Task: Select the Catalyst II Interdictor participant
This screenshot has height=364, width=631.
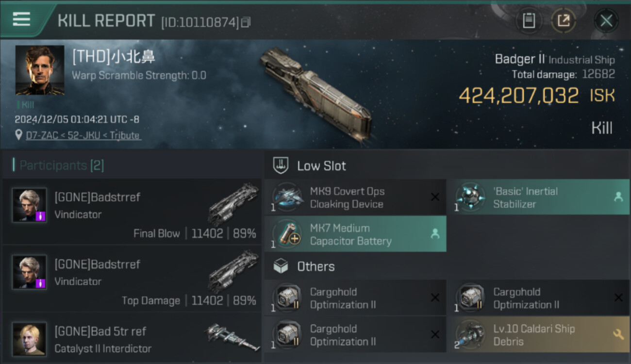Action: tap(132, 338)
